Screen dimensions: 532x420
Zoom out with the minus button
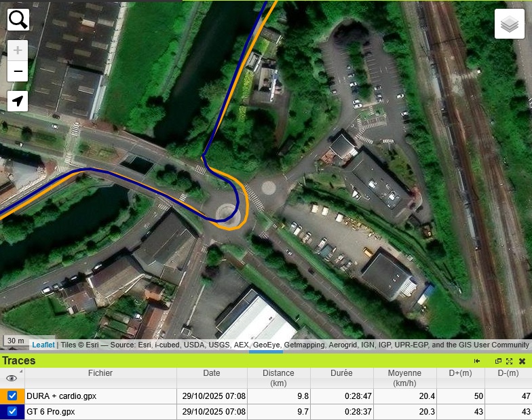click(x=18, y=71)
